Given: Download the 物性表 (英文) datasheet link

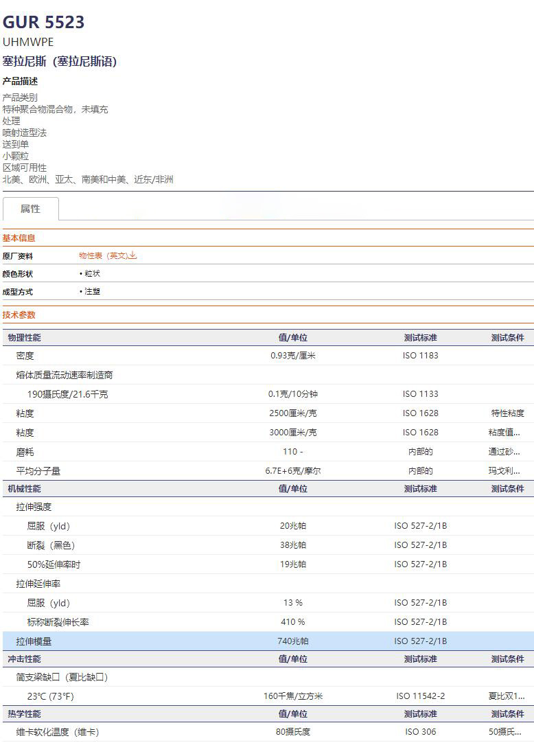Looking at the screenshot, I should pyautogui.click(x=108, y=255).
